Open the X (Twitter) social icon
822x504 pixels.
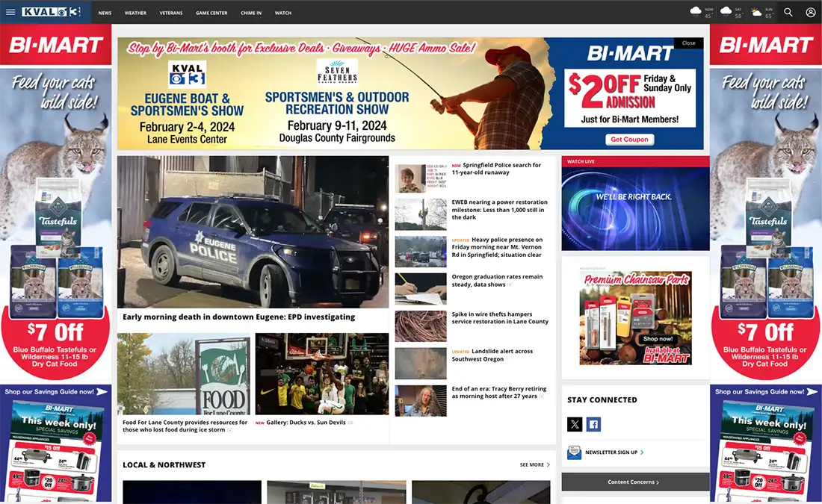pos(575,424)
